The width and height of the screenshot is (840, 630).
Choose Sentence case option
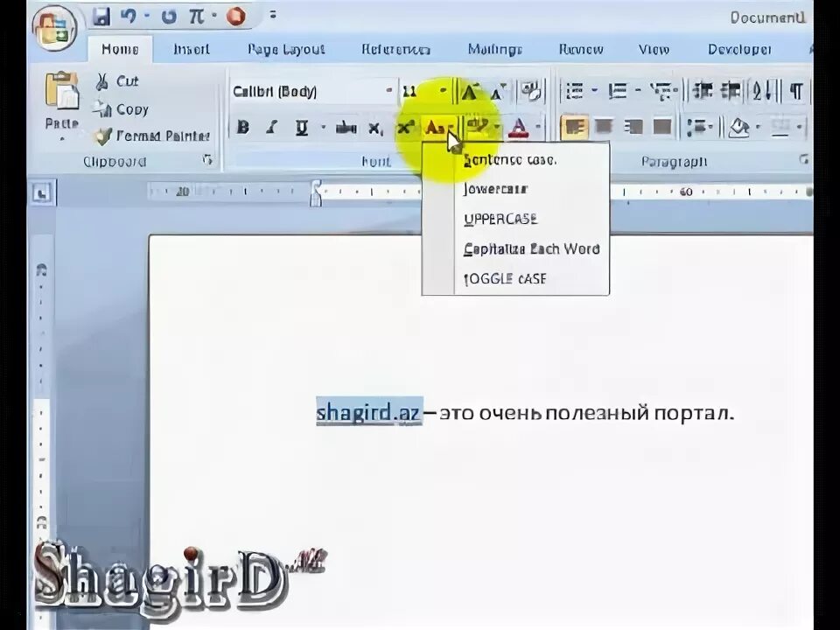point(510,159)
